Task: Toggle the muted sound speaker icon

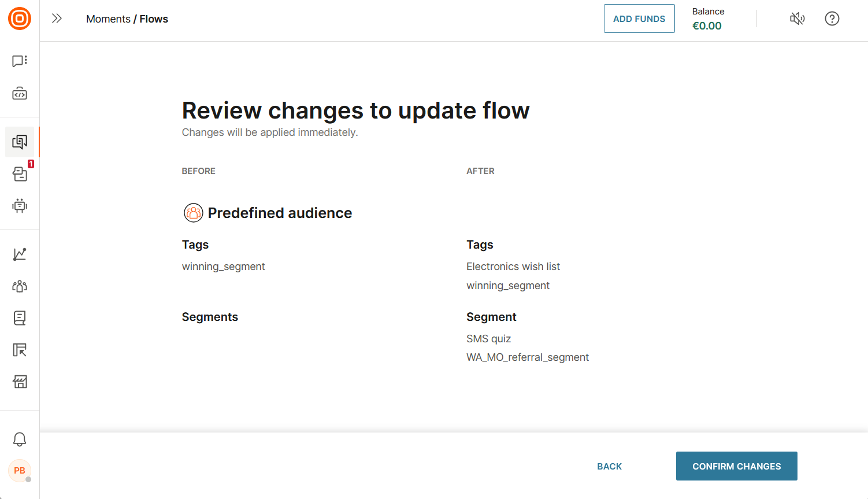Action: coord(797,19)
